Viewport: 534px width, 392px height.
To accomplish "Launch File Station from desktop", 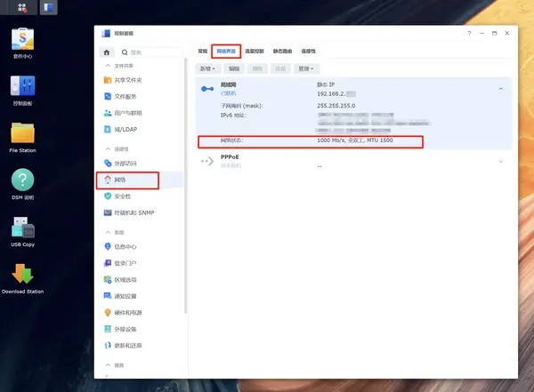I will [x=22, y=138].
